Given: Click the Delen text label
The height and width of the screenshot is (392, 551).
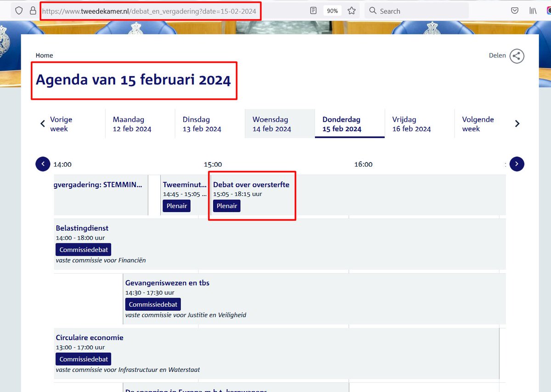Looking at the screenshot, I should click(x=497, y=56).
